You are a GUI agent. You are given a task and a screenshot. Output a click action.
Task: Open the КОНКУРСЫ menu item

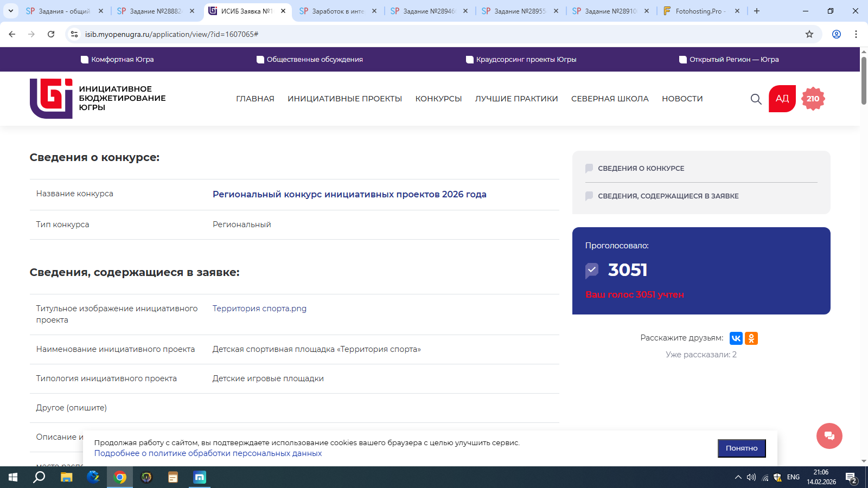pyautogui.click(x=438, y=99)
